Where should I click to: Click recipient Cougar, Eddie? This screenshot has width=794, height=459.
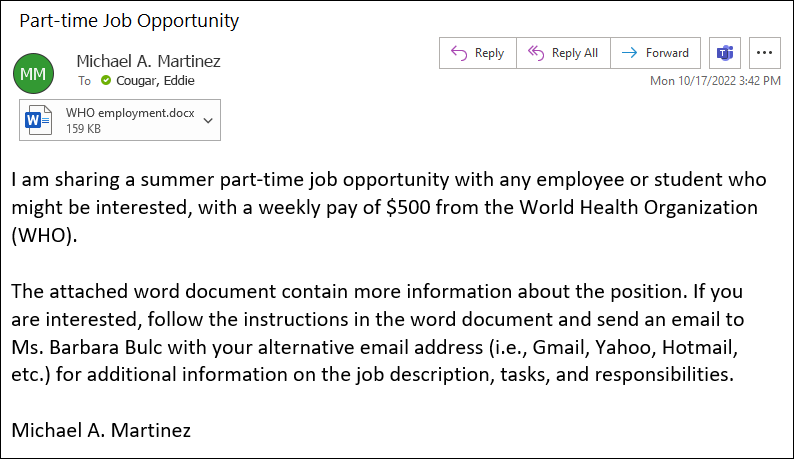pos(156,81)
